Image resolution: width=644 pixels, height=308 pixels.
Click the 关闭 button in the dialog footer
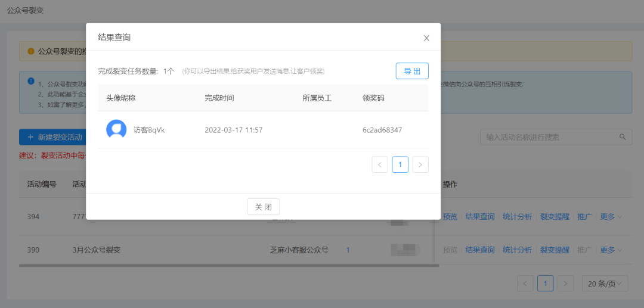pyautogui.click(x=264, y=207)
